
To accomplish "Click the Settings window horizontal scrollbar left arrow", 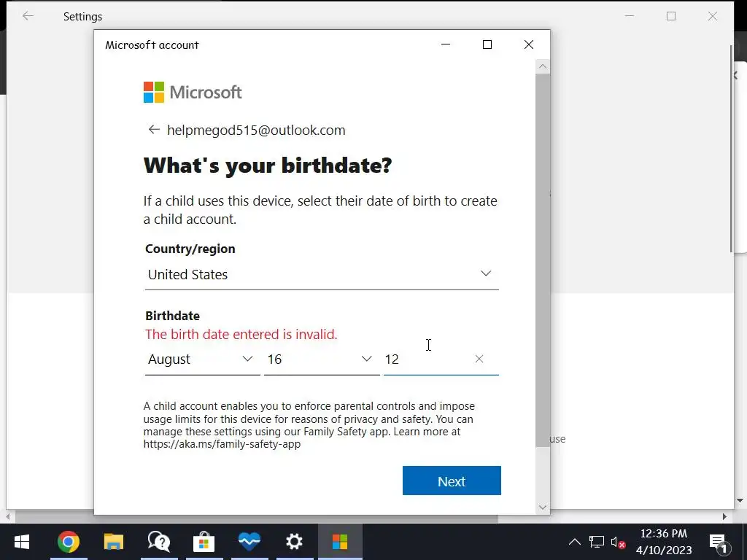I will click(x=8, y=516).
